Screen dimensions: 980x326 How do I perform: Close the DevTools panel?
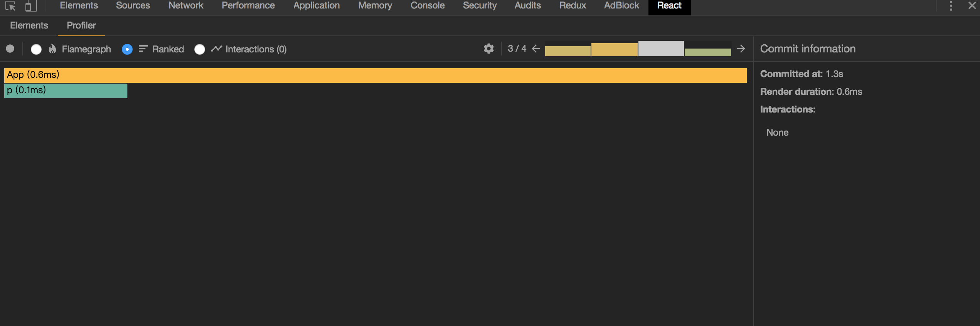click(x=972, y=6)
